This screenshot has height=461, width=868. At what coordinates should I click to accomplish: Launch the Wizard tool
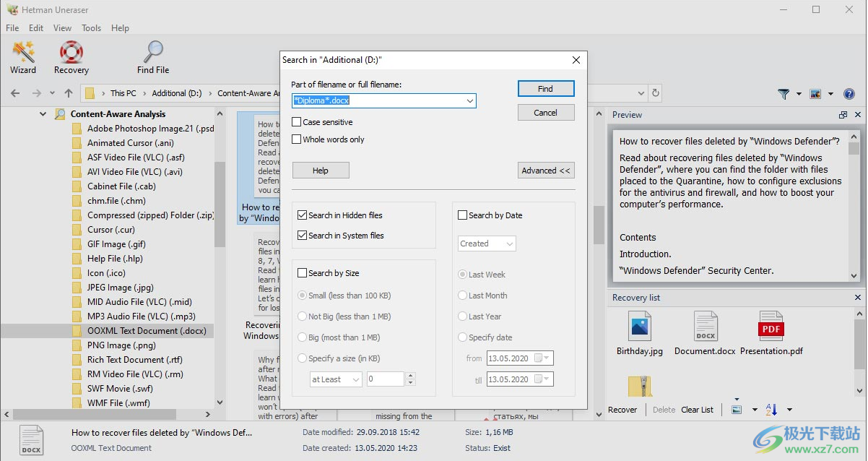tap(23, 57)
